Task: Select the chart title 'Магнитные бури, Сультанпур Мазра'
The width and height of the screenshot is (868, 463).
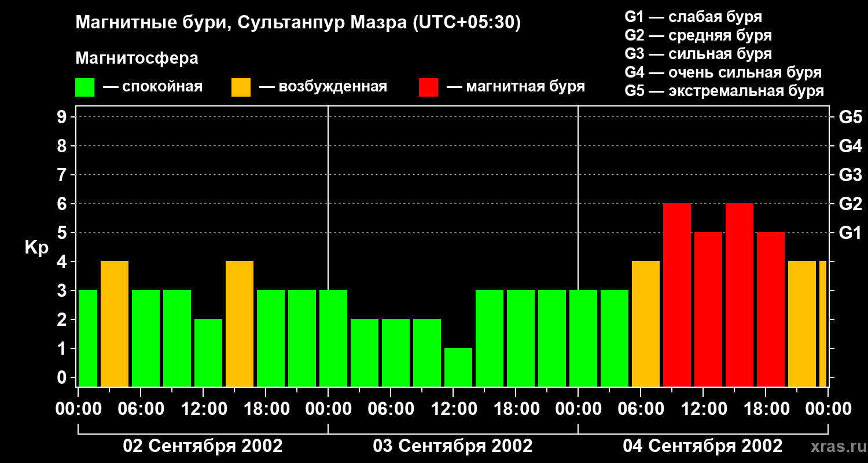Action: click(240, 23)
